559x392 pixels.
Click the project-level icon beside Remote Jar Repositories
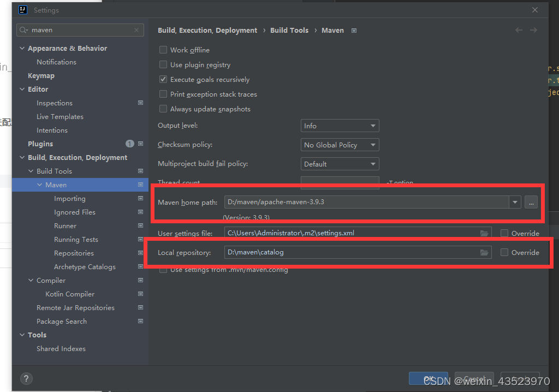[x=140, y=307]
